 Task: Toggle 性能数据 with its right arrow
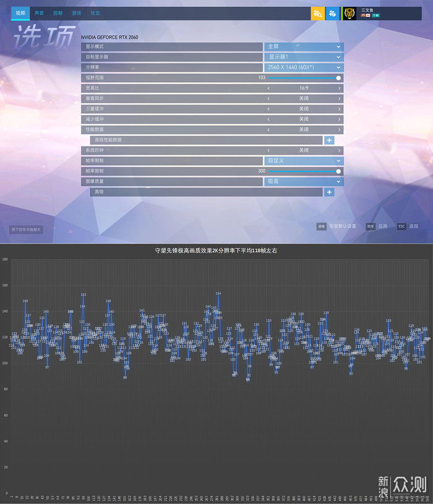point(339,129)
